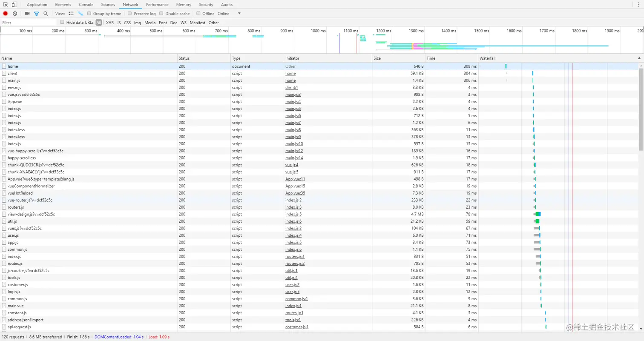Toggle the filter funnel icon
The height and width of the screenshot is (341, 644).
pos(36,14)
